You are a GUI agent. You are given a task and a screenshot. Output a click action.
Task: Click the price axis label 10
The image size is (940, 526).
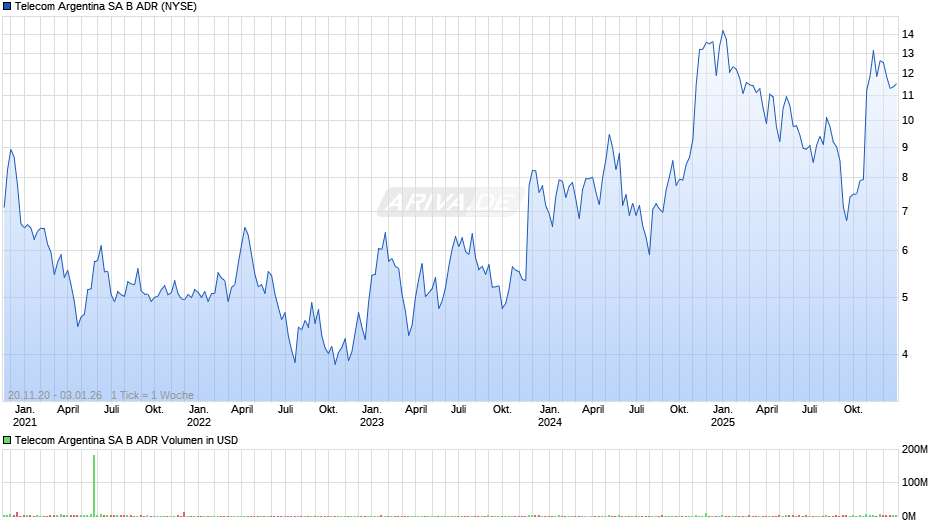pyautogui.click(x=908, y=120)
